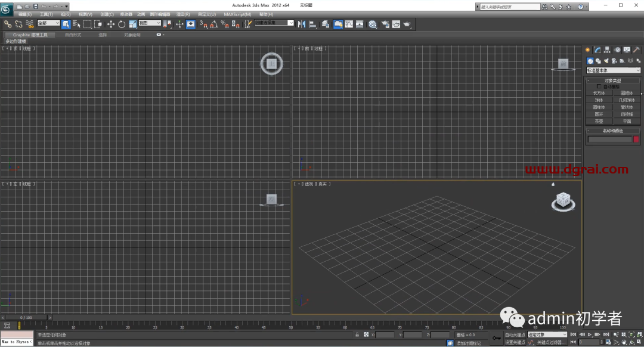644x347 pixels.
Task: Open Curve Editor icon
Action: pos(349,24)
